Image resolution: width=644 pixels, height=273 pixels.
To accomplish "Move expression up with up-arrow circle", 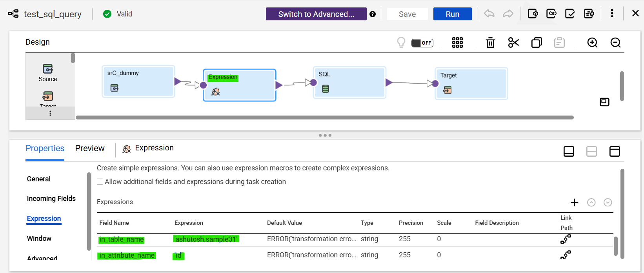I will click(x=591, y=202).
